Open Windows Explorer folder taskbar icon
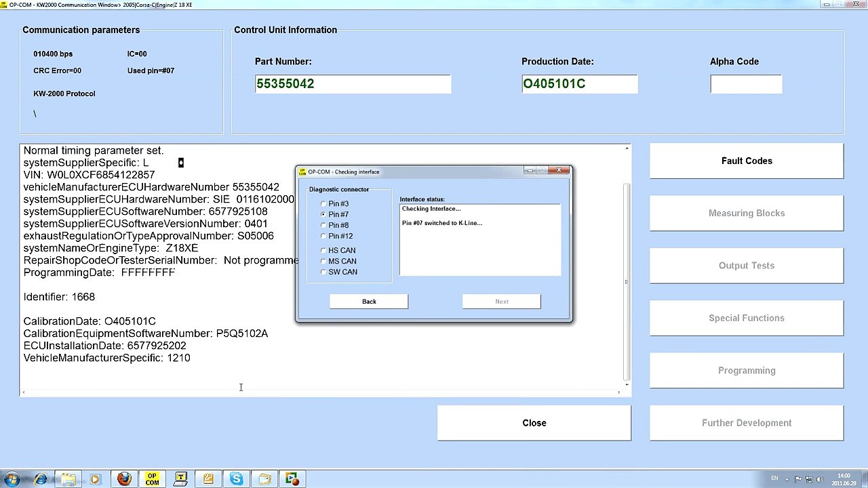The image size is (868, 488). coord(68,479)
